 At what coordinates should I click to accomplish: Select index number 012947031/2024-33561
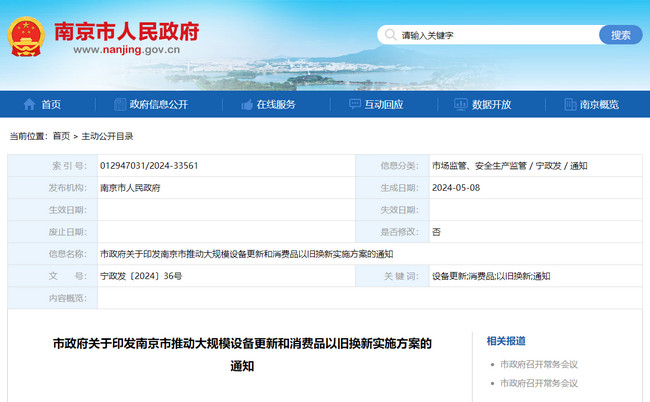pyautogui.click(x=149, y=166)
